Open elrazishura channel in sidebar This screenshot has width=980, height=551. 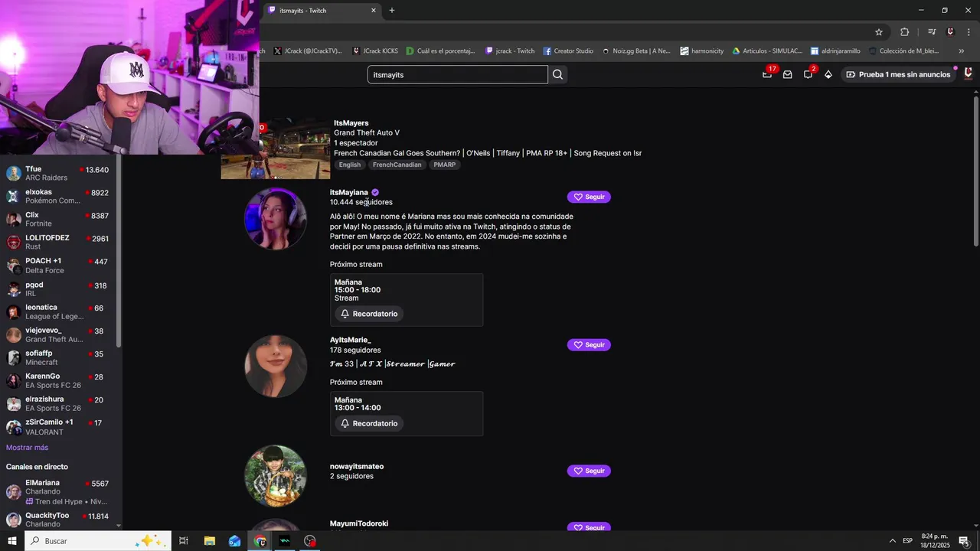58,403
